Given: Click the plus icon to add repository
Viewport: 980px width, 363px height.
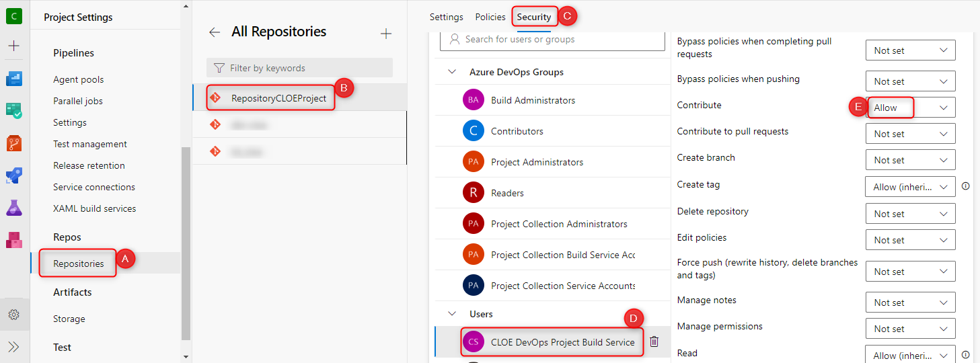Looking at the screenshot, I should tap(386, 34).
